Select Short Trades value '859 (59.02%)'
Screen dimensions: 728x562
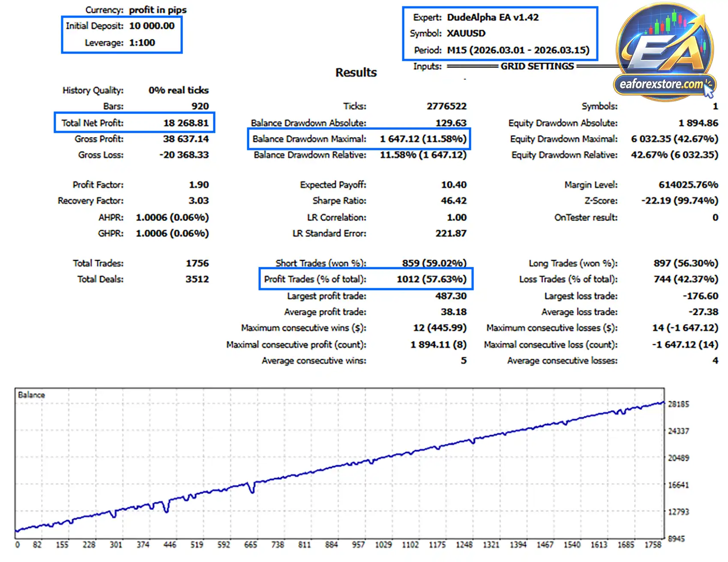434,263
